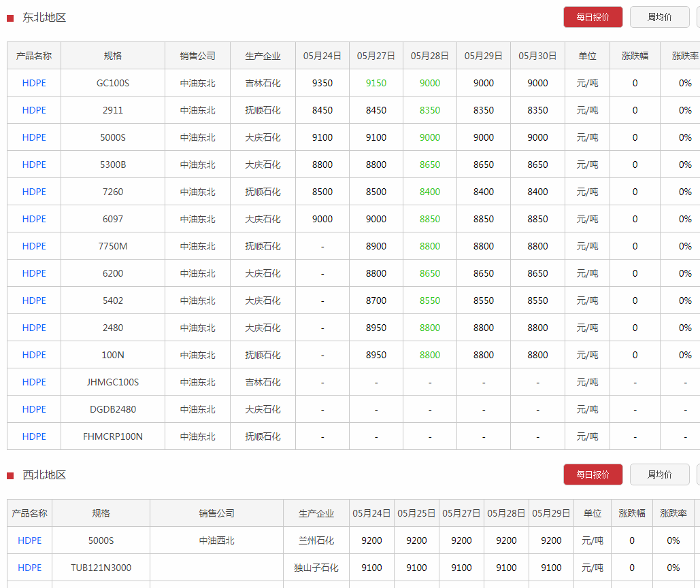This screenshot has height=588, width=700.
Task: Select green price 8350 in 2911 row
Action: pyautogui.click(x=429, y=110)
